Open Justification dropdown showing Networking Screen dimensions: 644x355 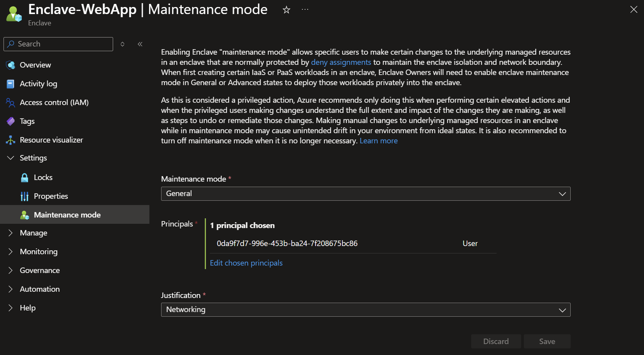[x=365, y=310]
